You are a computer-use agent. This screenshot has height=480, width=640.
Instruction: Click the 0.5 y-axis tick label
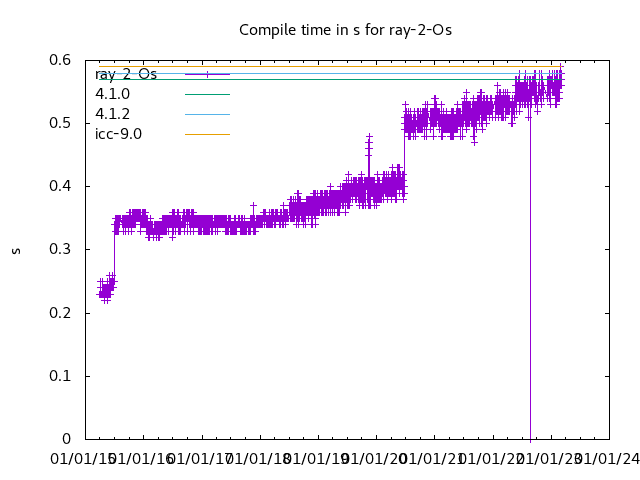click(x=60, y=123)
